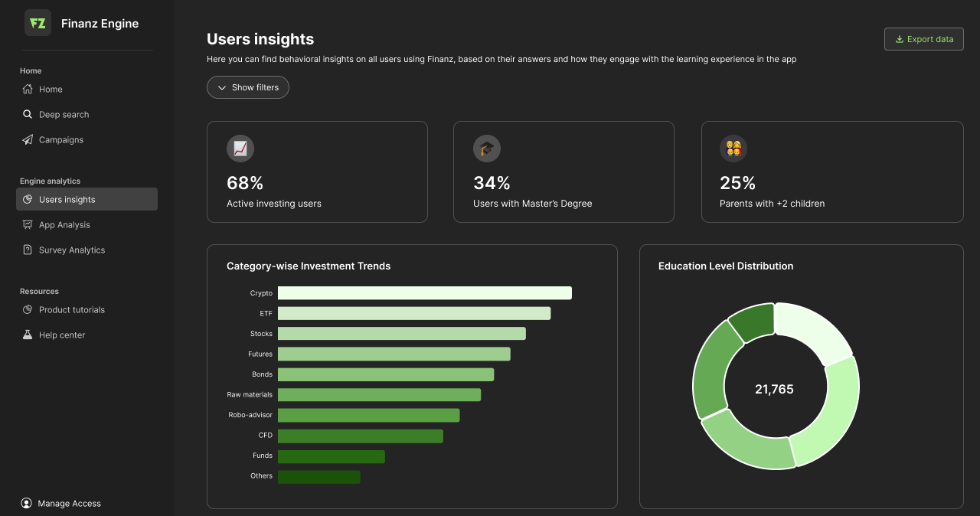Click the Export data button

pyautogui.click(x=923, y=39)
